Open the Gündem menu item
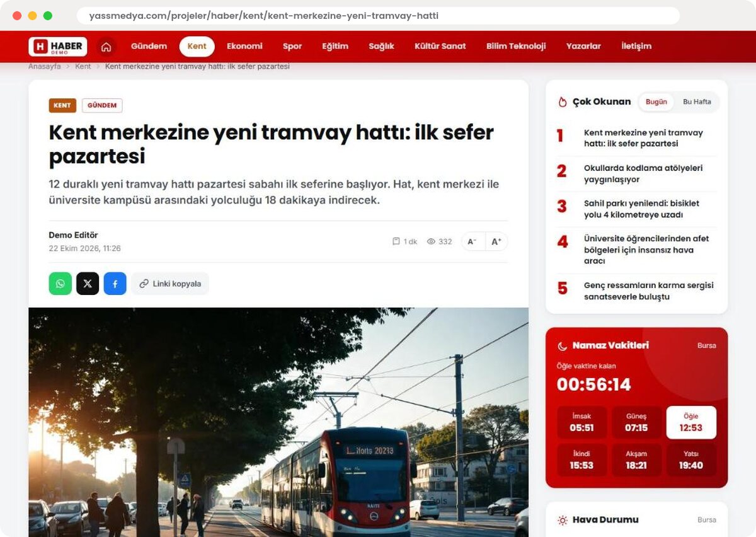 click(x=149, y=47)
